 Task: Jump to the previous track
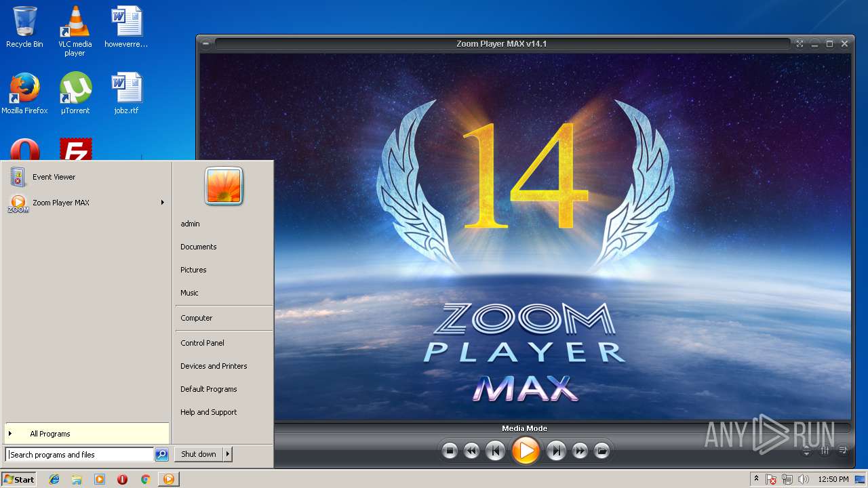(x=495, y=450)
